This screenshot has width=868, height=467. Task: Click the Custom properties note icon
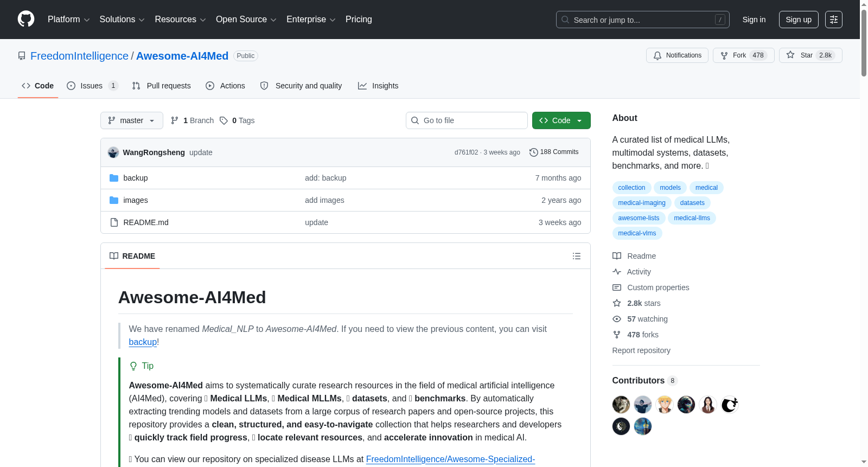[x=617, y=287]
